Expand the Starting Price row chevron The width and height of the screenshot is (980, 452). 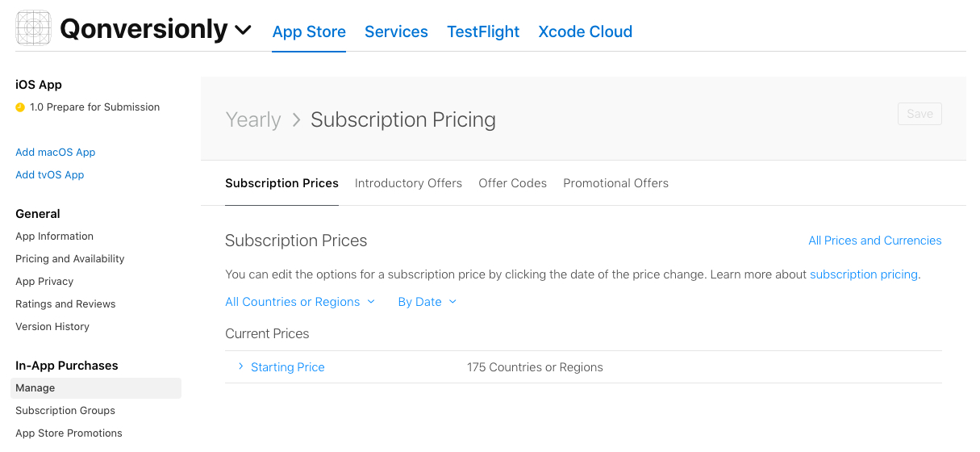[240, 366]
